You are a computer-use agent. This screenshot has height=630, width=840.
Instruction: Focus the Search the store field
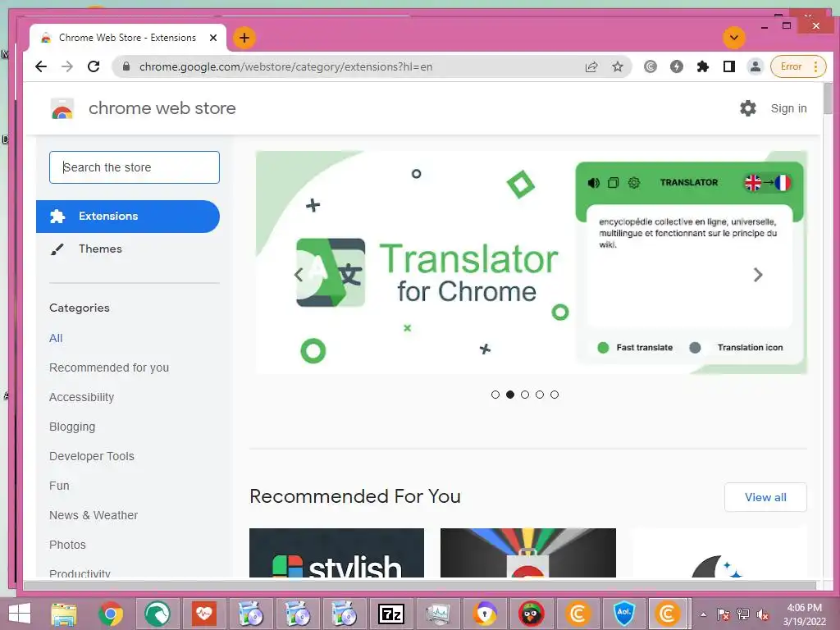click(x=135, y=167)
